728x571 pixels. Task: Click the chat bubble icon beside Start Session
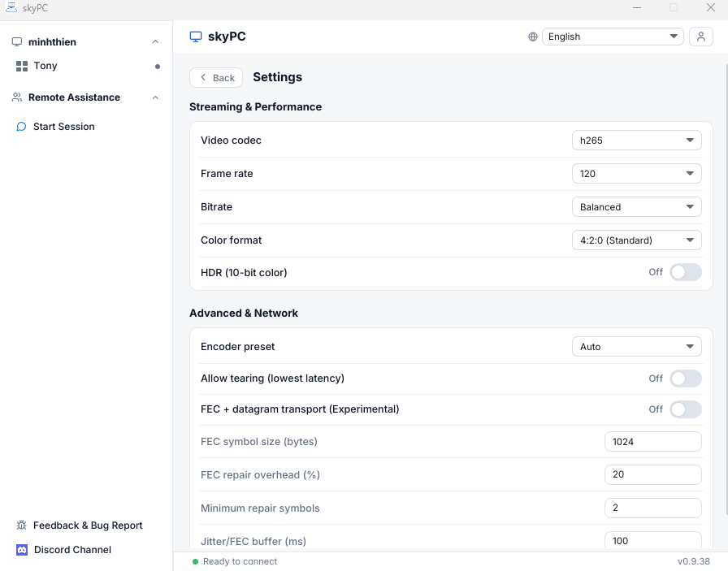[x=21, y=127]
